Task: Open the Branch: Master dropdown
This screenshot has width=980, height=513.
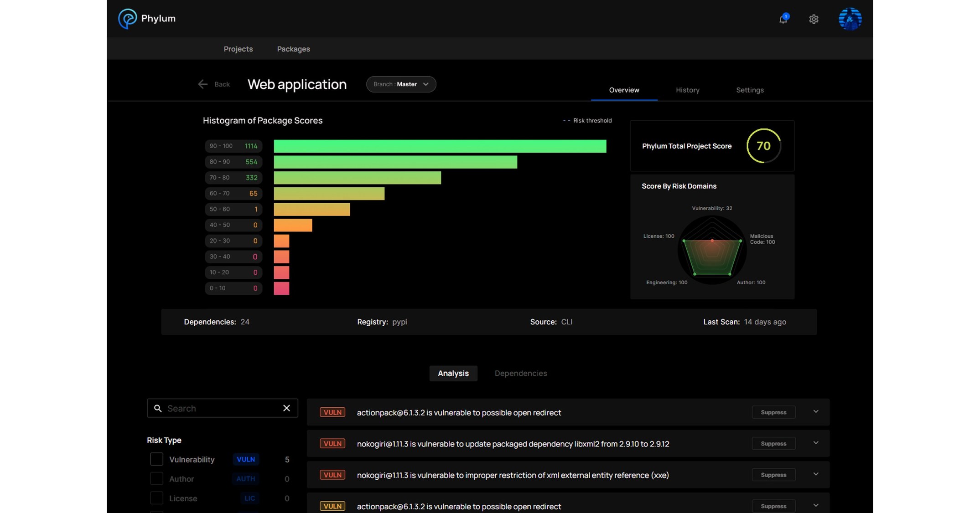Action: [x=401, y=84]
